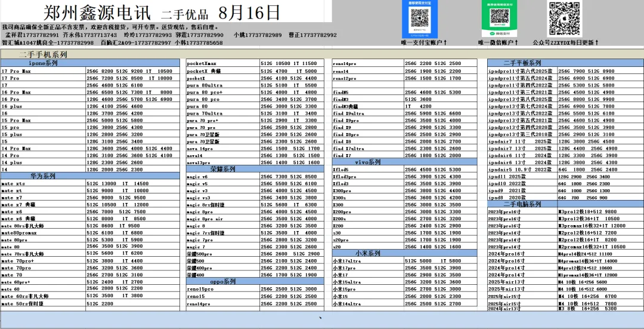Select the '二手电脑系列' header cell

(565, 204)
